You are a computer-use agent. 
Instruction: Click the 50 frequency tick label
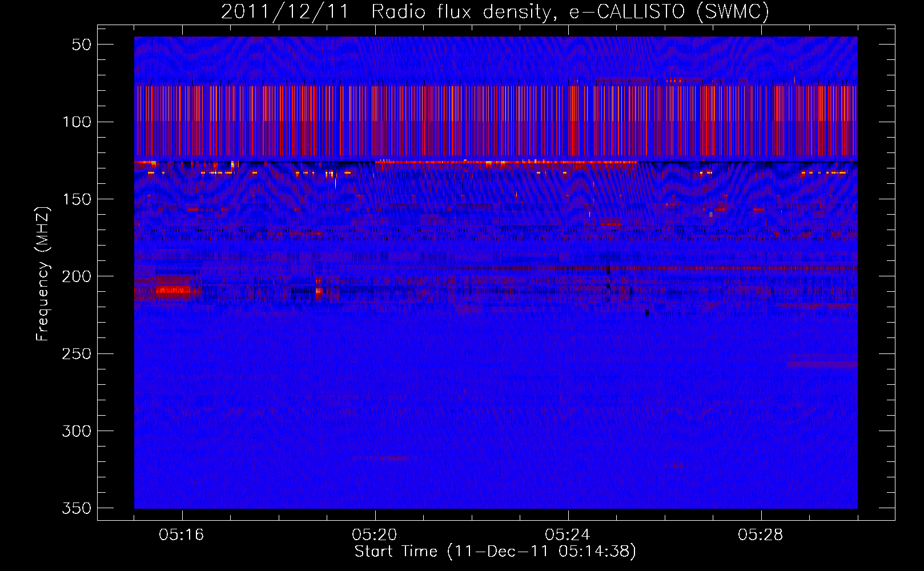tap(82, 45)
